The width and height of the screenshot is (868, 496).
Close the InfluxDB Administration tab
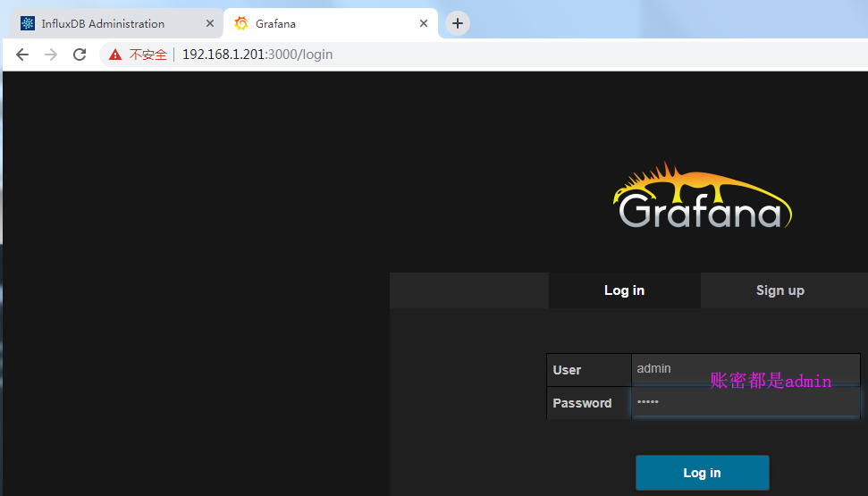point(210,23)
